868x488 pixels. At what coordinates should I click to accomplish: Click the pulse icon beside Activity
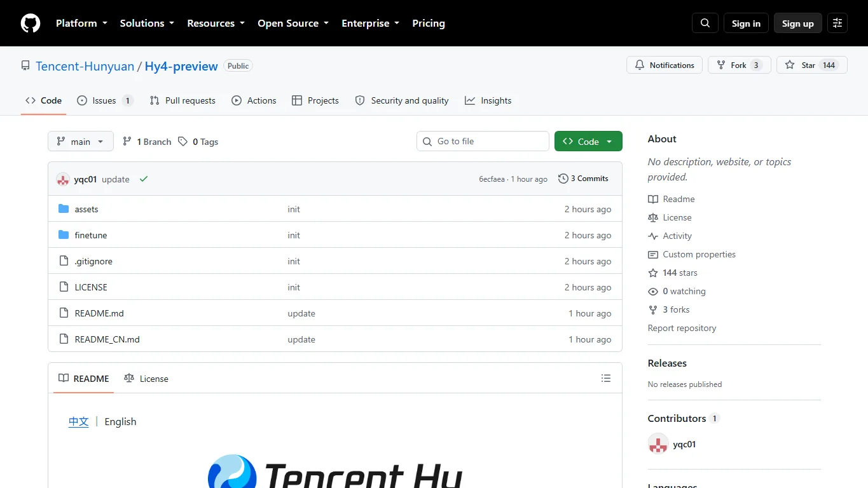coord(653,236)
